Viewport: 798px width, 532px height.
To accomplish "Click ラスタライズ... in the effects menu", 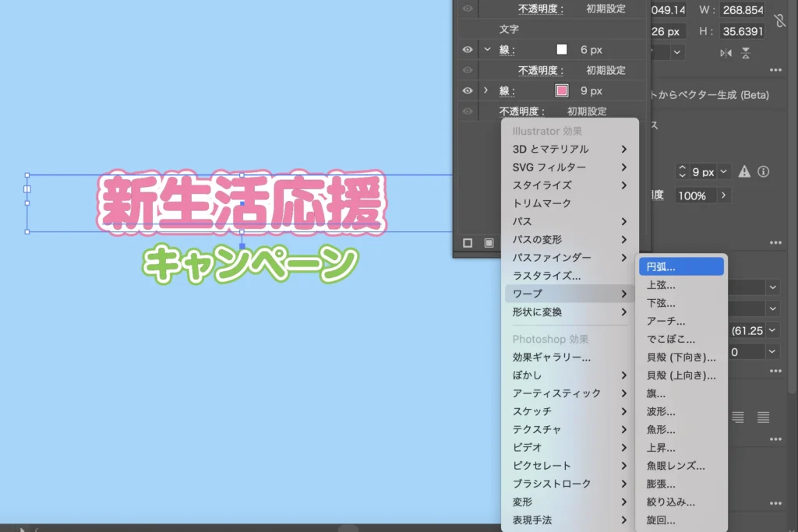I will point(546,276).
